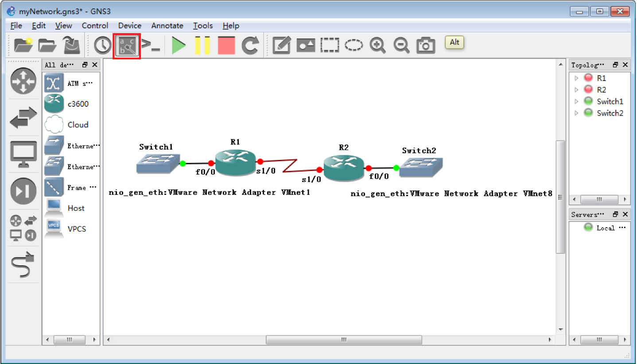637x364 pixels.
Task: Click R1 router on canvas
Action: click(x=236, y=163)
